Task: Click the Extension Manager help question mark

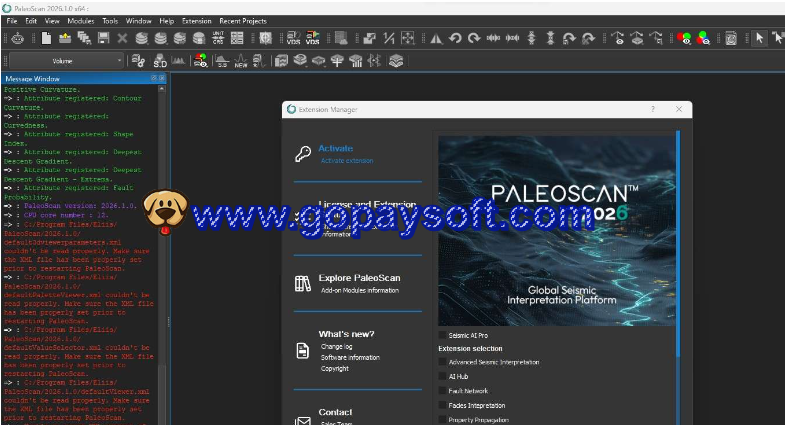Action: coord(652,109)
